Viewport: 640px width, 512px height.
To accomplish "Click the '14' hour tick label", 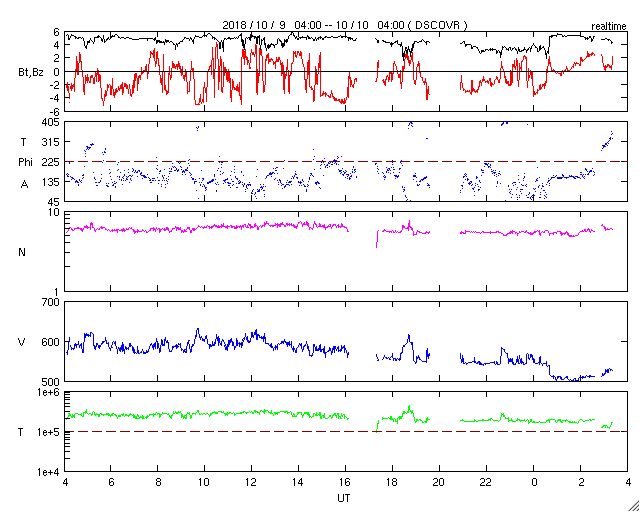I will [x=299, y=484].
